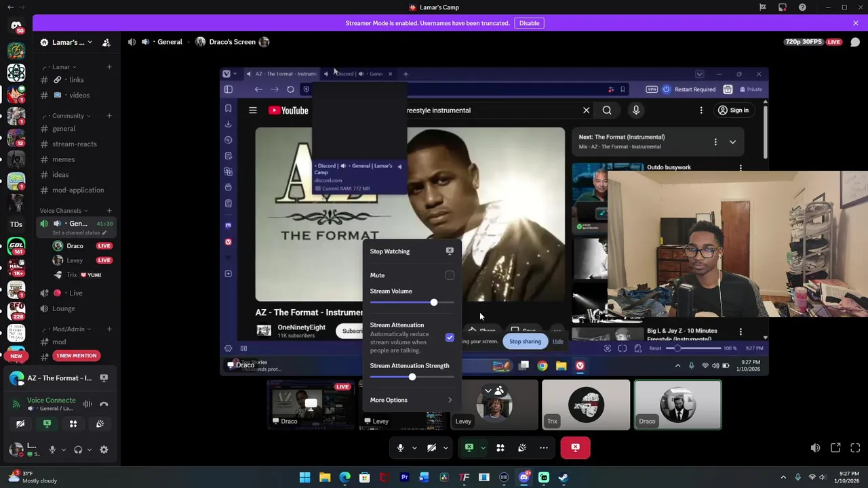The width and height of the screenshot is (868, 488).
Task: Adjust stream volume speaker icon bottom right
Action: (x=815, y=447)
